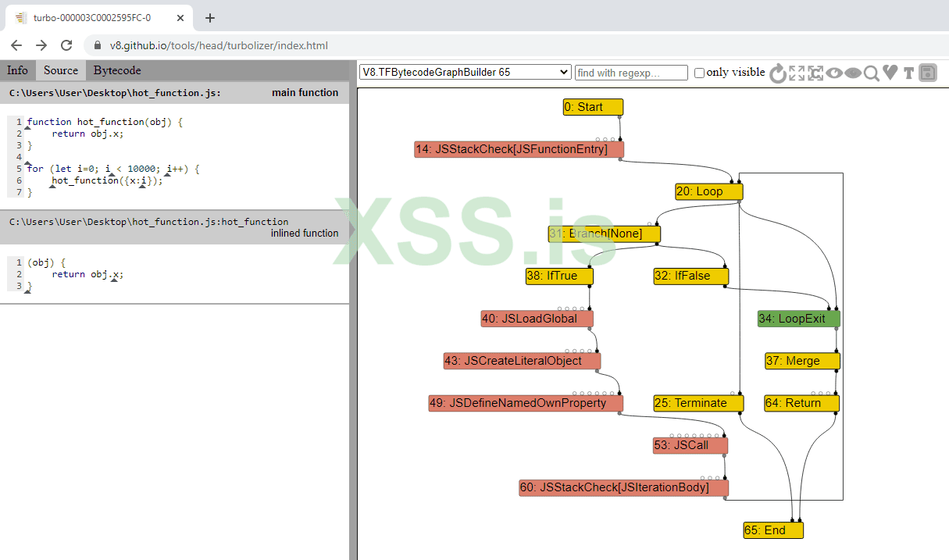Collapse the hot_function inlined function header
Viewport: 949px width, 560px height.
pos(174,227)
